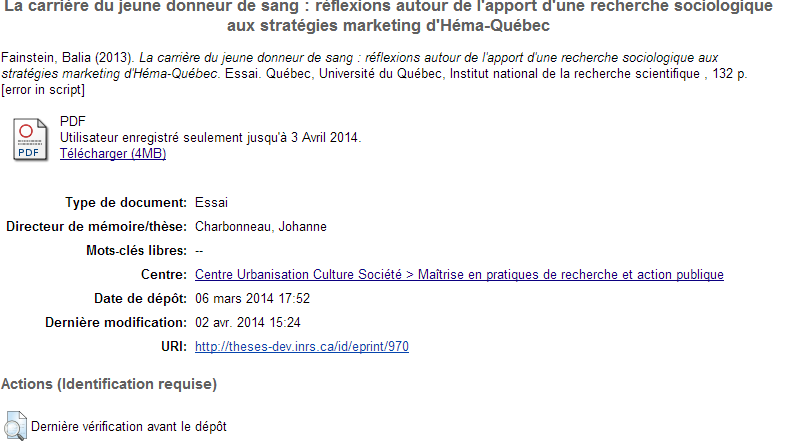Click the page title about jeune donneur de sang

tap(388, 16)
